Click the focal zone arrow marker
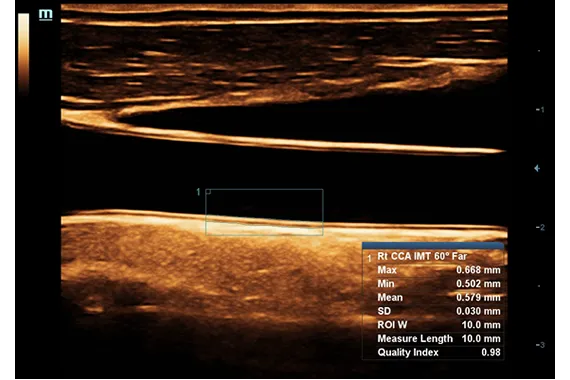This screenshot has height=380, width=570. tap(537, 168)
